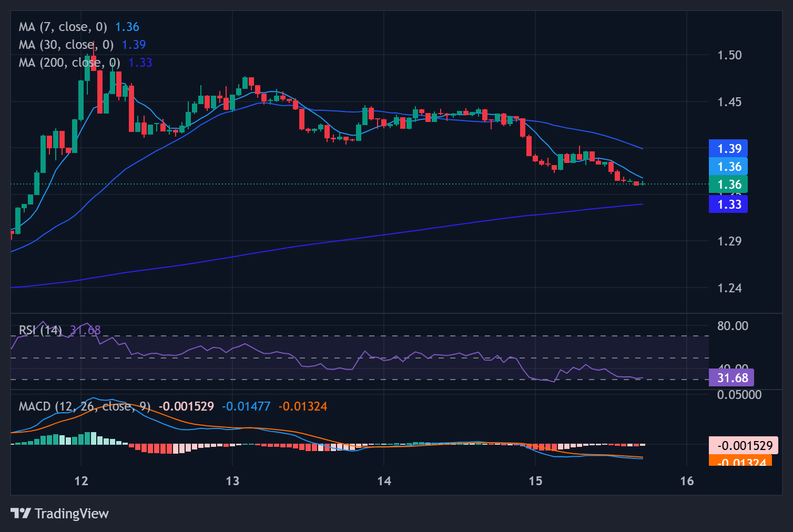Image resolution: width=793 pixels, height=532 pixels.
Task: Click the blue 1.39 MA price tag
Action: [728, 149]
